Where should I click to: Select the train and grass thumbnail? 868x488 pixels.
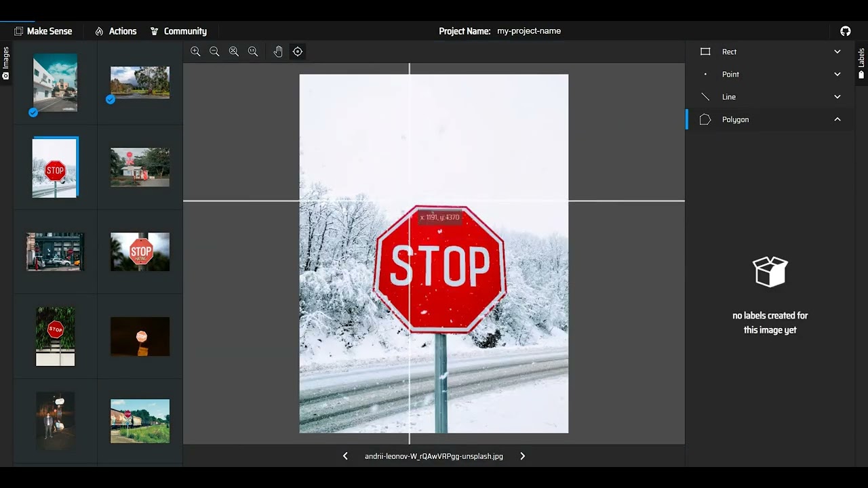coord(140,421)
